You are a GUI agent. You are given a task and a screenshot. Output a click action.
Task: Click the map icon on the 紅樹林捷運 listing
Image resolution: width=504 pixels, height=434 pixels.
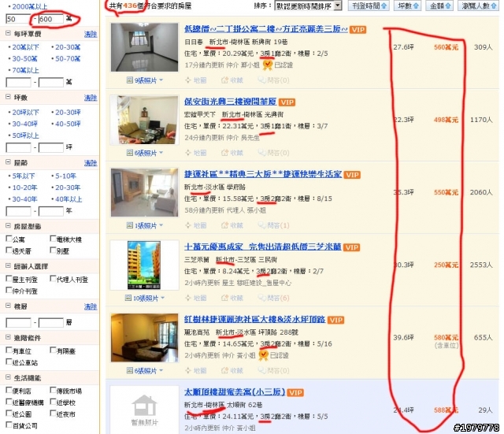point(188,370)
